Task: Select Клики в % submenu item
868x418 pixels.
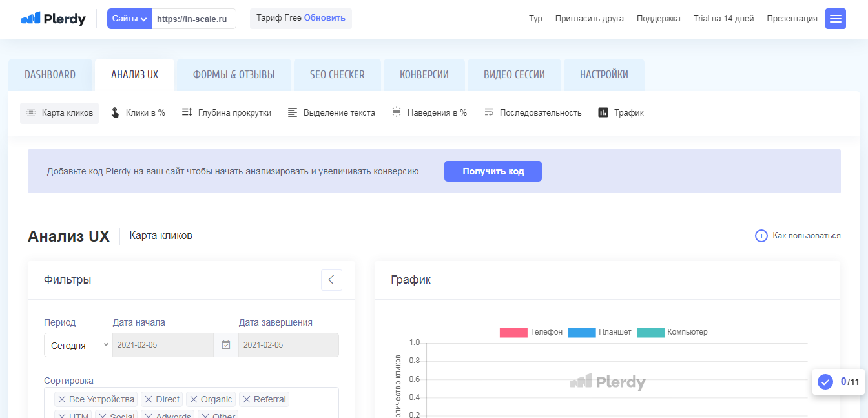Action: (138, 112)
